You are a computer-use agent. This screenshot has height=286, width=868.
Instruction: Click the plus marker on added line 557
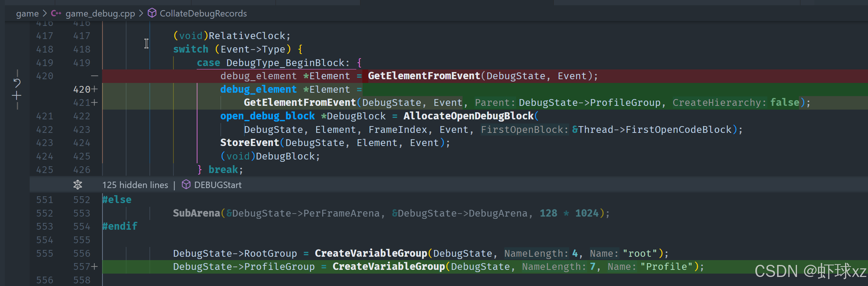point(95,266)
